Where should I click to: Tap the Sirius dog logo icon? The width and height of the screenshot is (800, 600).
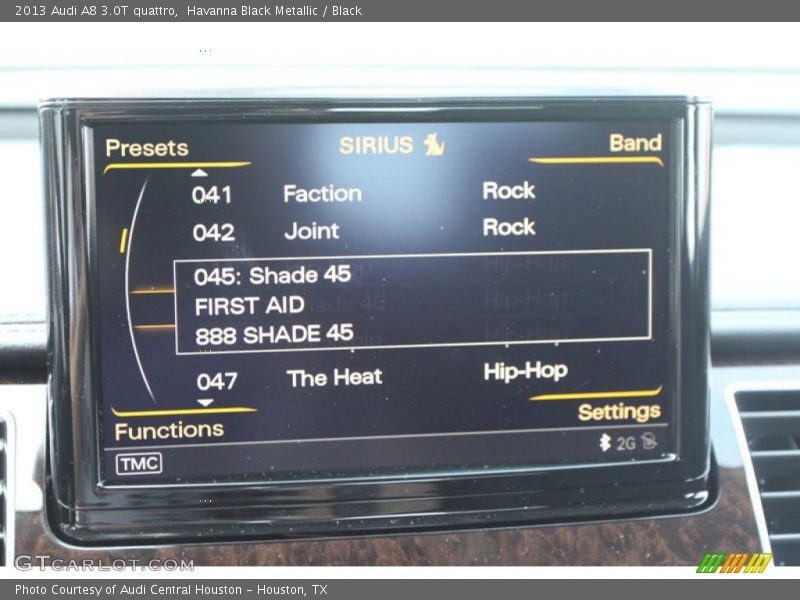point(434,145)
